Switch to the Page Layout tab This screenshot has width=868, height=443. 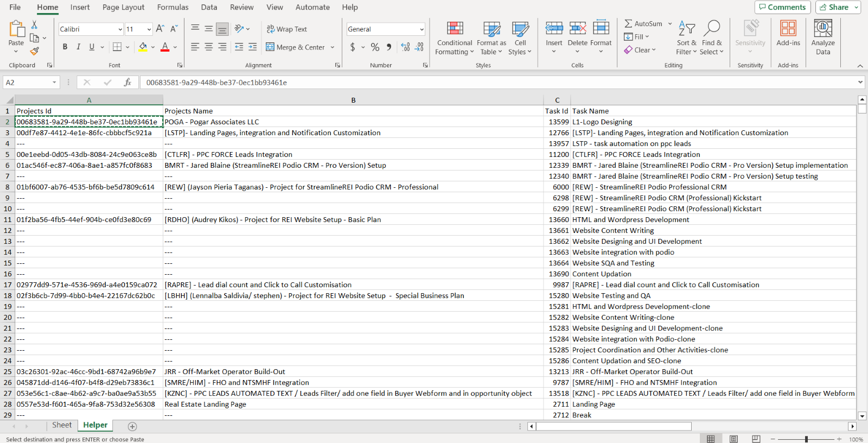coord(123,7)
